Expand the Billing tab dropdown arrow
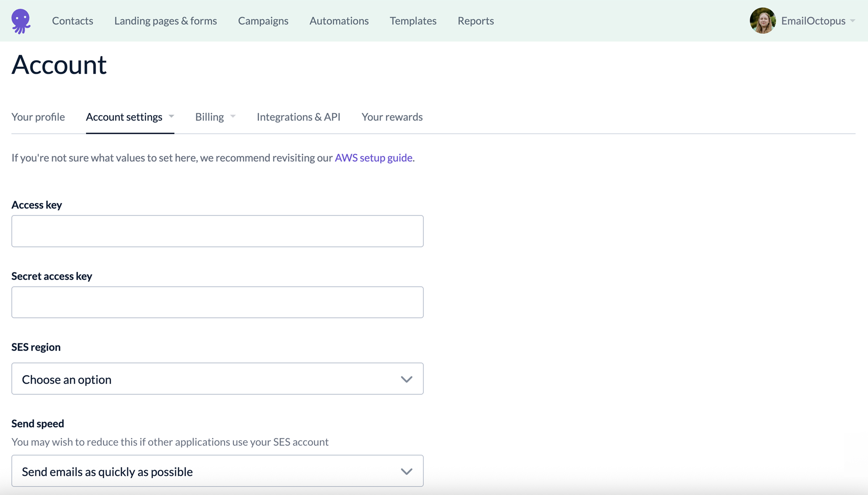The width and height of the screenshot is (868, 495). [233, 116]
